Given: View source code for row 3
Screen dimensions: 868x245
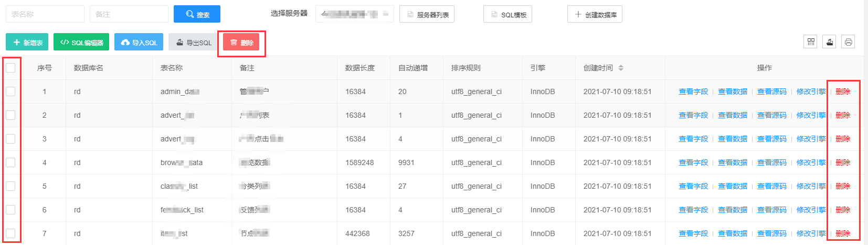Looking at the screenshot, I should [772, 139].
